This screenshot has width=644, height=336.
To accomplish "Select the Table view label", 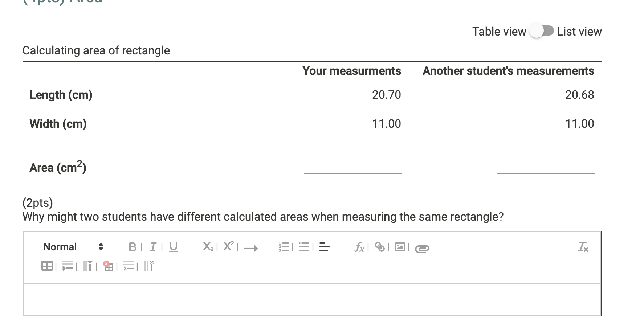I will [x=499, y=32].
